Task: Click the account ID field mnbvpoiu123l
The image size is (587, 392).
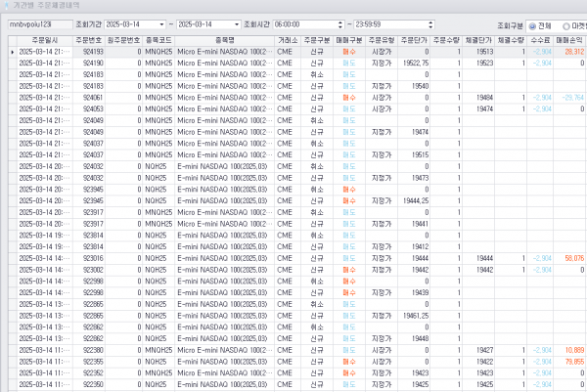Action: (x=40, y=24)
